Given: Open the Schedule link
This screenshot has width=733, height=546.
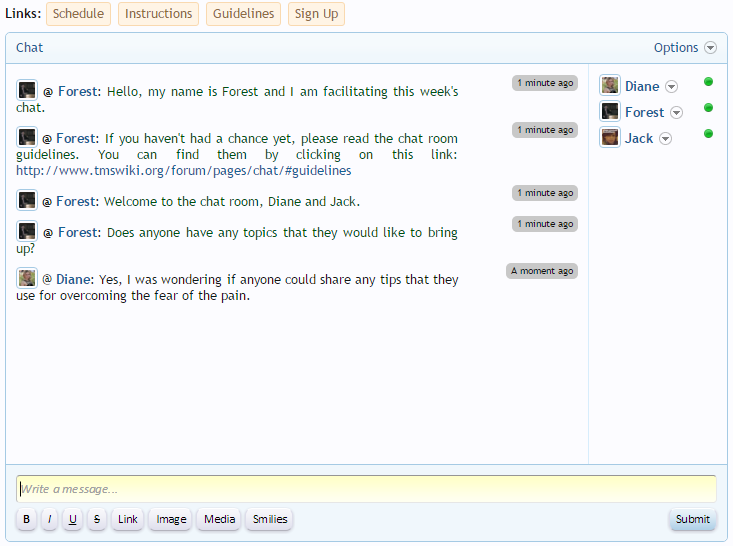Looking at the screenshot, I should tap(79, 14).
